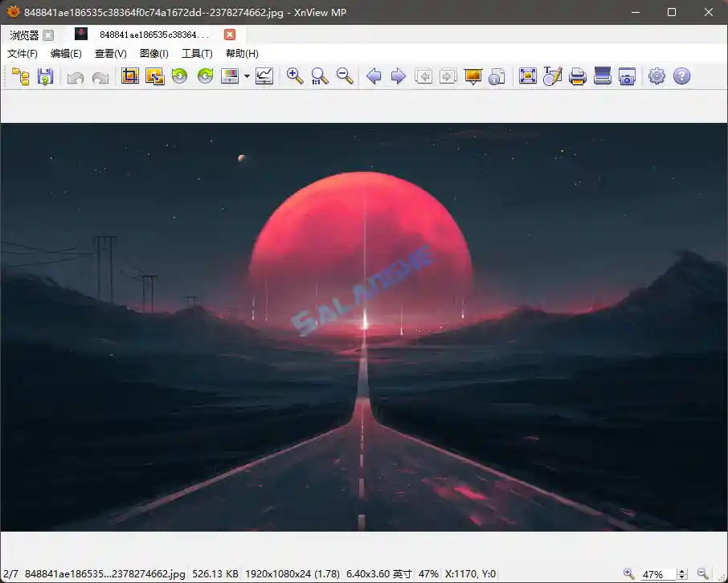This screenshot has height=583, width=728.
Task: Show image EXIF info
Action: click(x=497, y=76)
